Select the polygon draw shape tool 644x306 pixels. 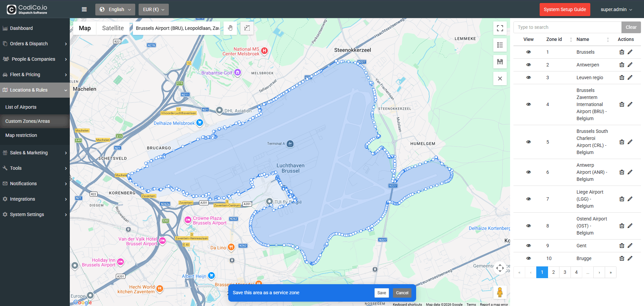[247, 28]
